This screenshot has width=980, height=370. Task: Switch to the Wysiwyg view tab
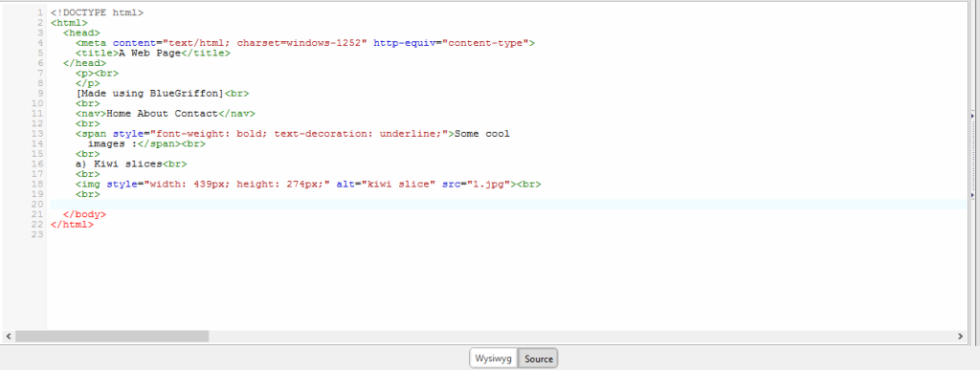(x=493, y=359)
